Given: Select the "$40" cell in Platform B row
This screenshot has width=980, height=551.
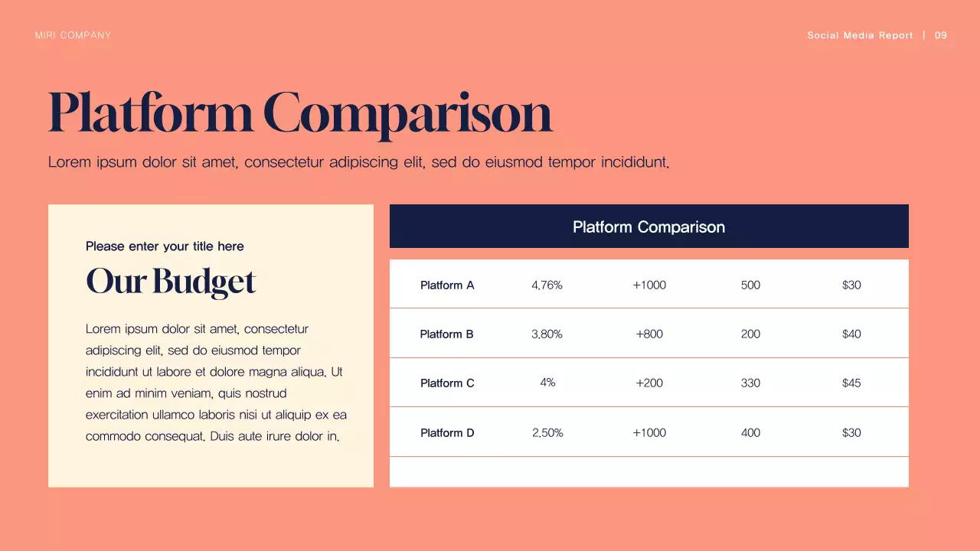Looking at the screenshot, I should tap(851, 334).
